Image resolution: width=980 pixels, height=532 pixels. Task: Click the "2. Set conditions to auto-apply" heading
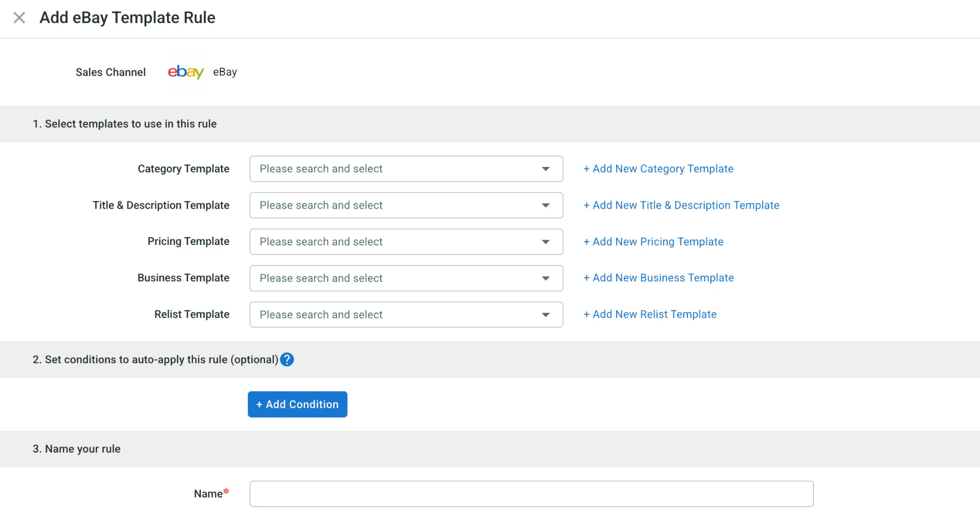pyautogui.click(x=156, y=359)
